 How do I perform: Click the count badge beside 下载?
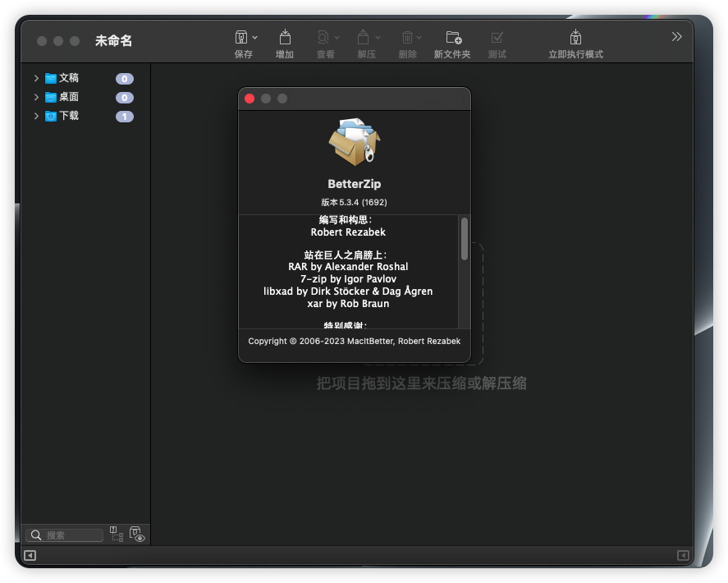(x=125, y=117)
